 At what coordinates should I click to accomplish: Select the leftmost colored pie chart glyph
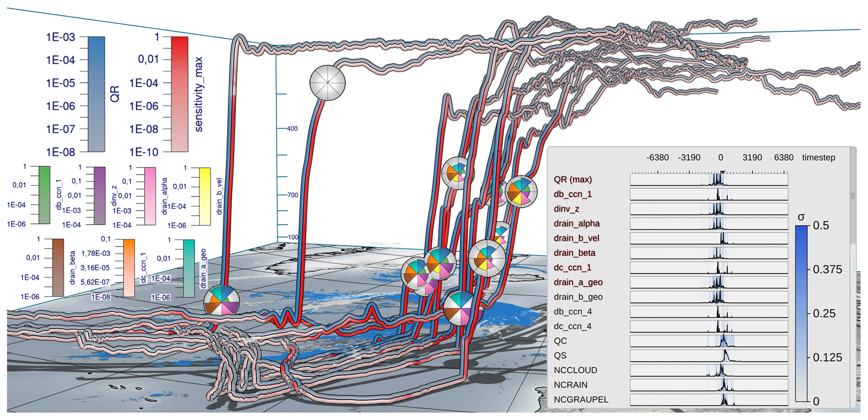221,301
